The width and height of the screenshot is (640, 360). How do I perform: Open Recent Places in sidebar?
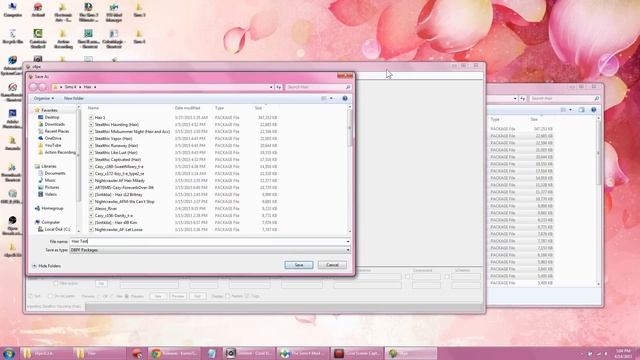tap(53, 131)
